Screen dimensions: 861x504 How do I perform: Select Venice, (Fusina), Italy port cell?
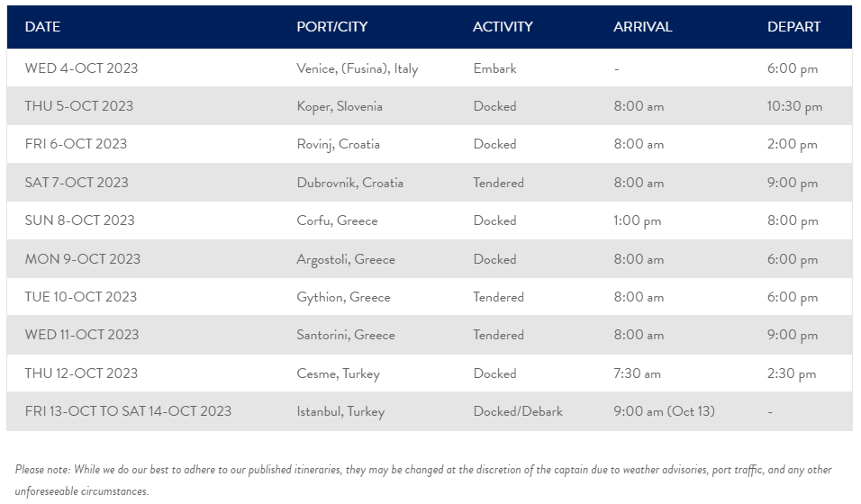(x=358, y=68)
